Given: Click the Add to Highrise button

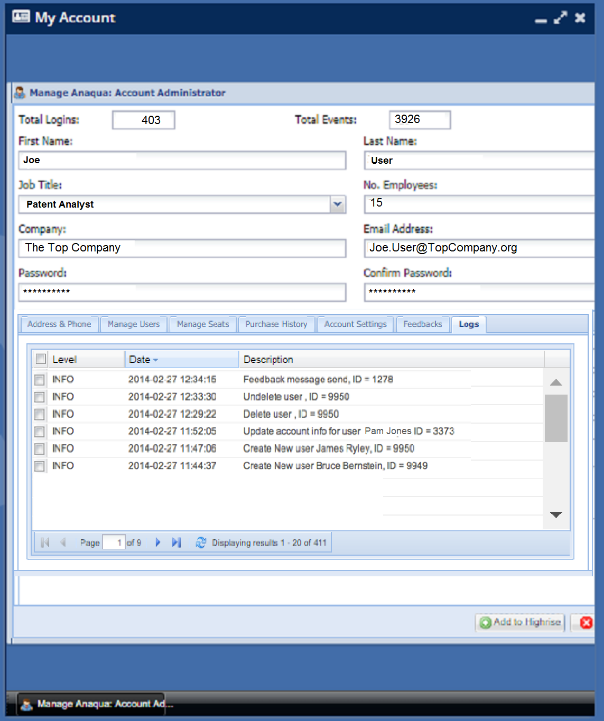Looking at the screenshot, I should tap(520, 623).
